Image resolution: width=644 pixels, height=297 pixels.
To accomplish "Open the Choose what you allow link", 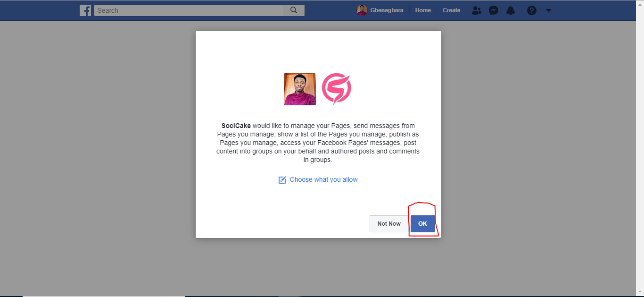I will [x=323, y=179].
